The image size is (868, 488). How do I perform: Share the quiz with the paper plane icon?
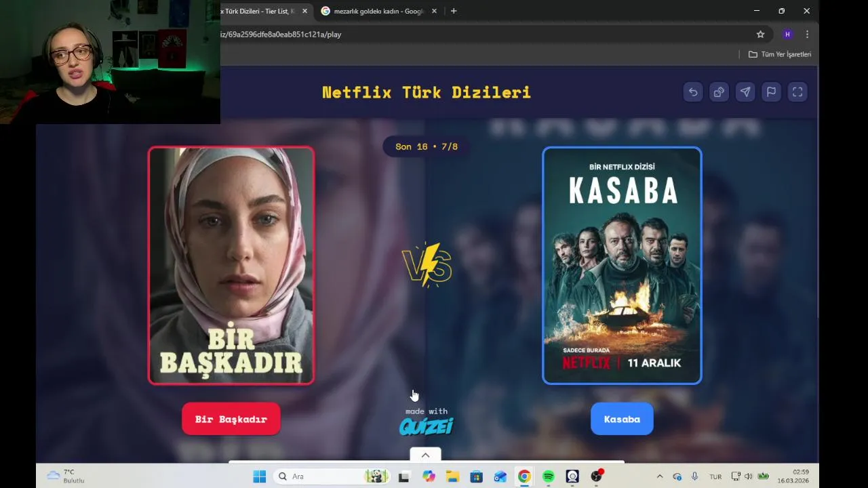pos(745,92)
